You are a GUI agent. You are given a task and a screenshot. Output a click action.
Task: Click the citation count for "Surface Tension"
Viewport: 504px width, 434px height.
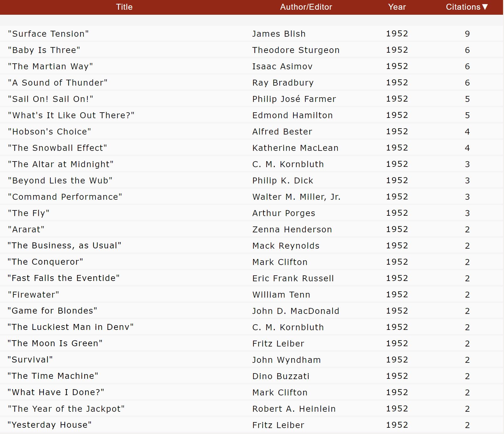pos(467,34)
